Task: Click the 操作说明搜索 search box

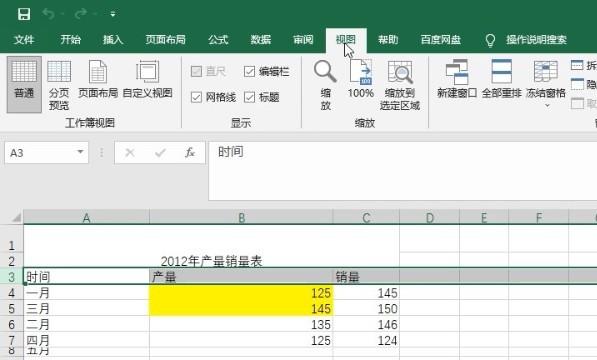Action: pyautogui.click(x=536, y=40)
